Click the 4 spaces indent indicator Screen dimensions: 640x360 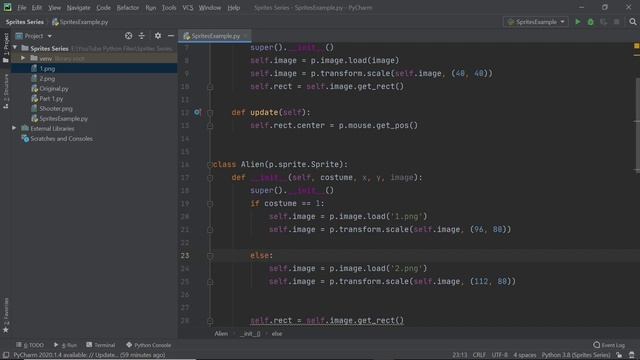coord(525,355)
